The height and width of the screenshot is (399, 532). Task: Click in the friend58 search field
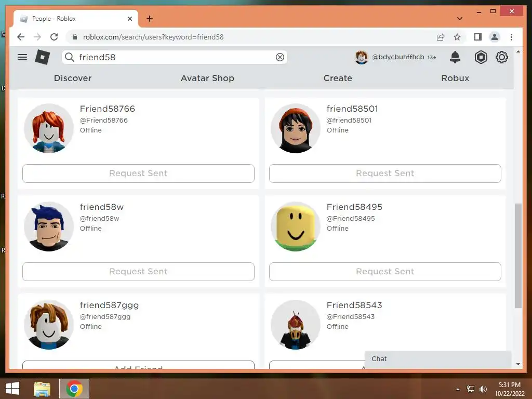coord(175,57)
